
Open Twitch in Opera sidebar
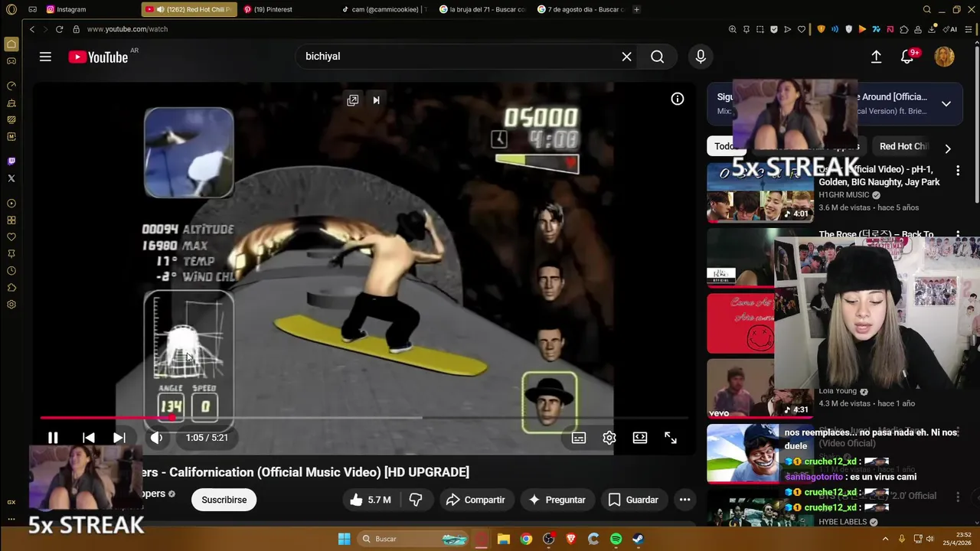11,161
